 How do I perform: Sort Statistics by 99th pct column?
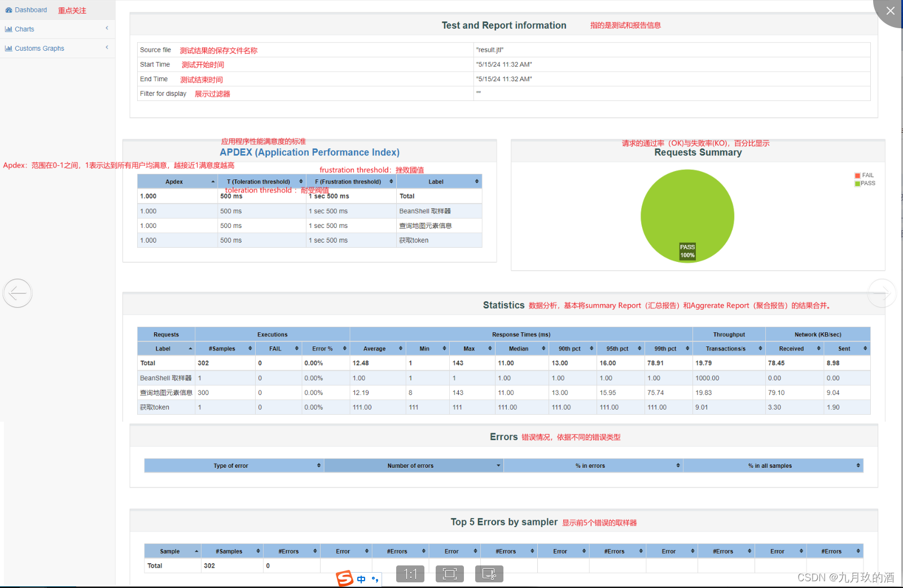point(669,349)
